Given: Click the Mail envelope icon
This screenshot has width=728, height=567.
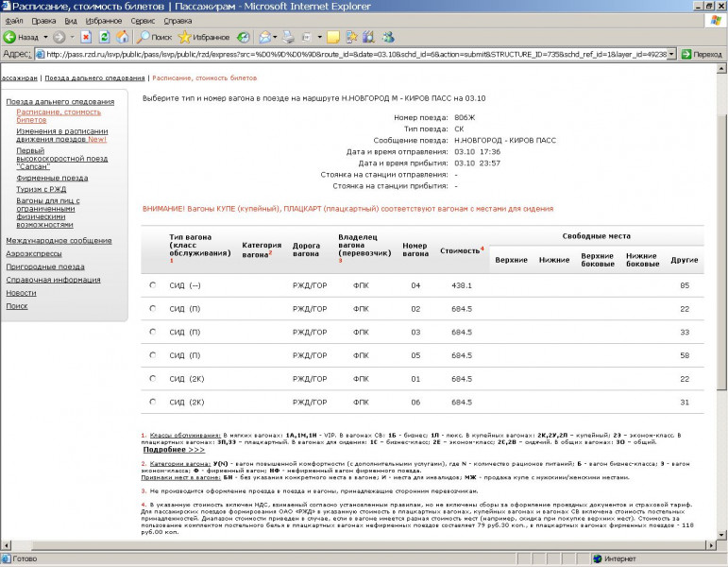Looking at the screenshot, I should pyautogui.click(x=264, y=37).
